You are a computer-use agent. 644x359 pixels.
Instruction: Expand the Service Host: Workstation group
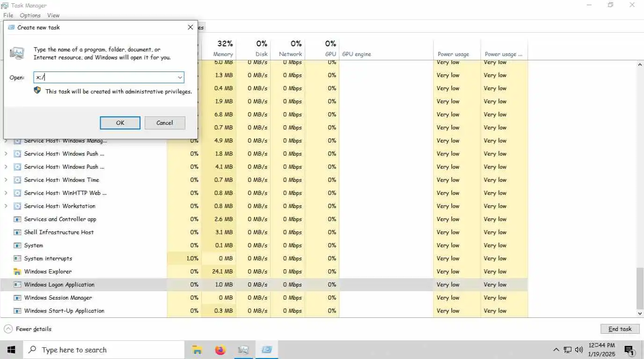tap(6, 206)
